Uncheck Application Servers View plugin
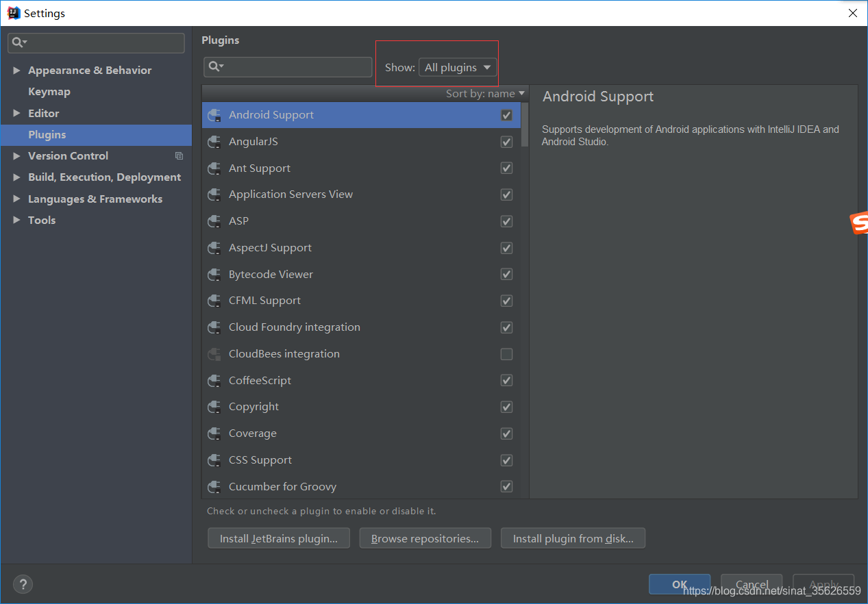Viewport: 868px width, 604px height. click(x=506, y=194)
